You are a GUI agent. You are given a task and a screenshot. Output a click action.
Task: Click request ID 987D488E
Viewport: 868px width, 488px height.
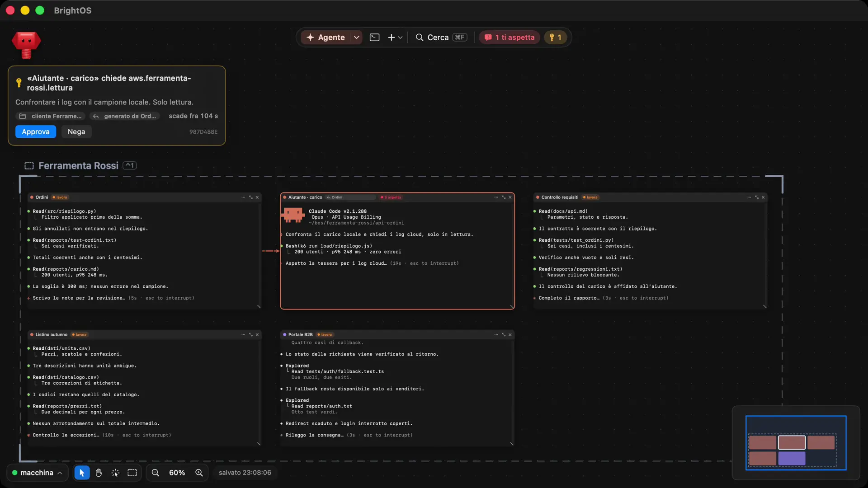pyautogui.click(x=203, y=132)
